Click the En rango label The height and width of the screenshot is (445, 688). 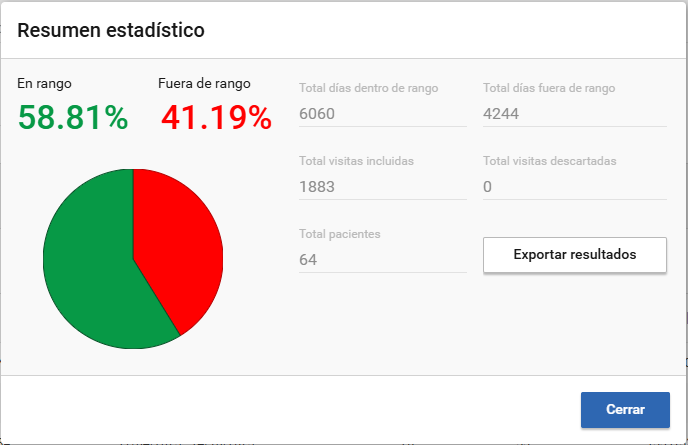click(x=44, y=83)
